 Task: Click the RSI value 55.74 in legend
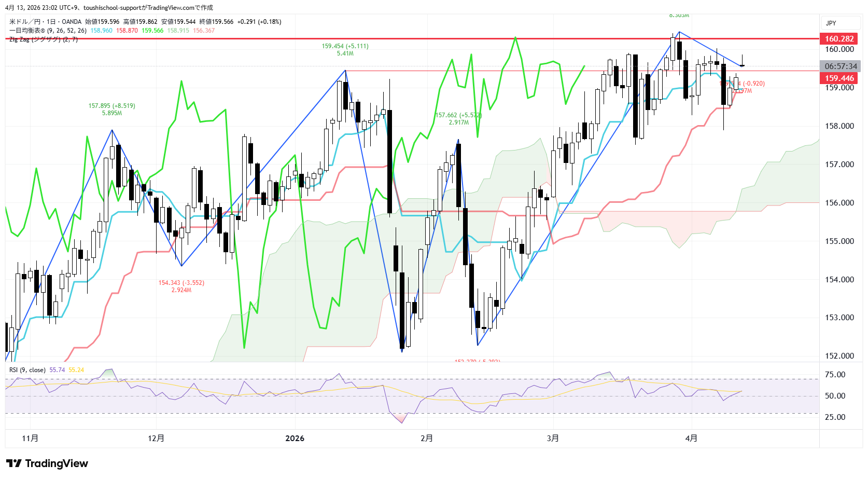57,370
